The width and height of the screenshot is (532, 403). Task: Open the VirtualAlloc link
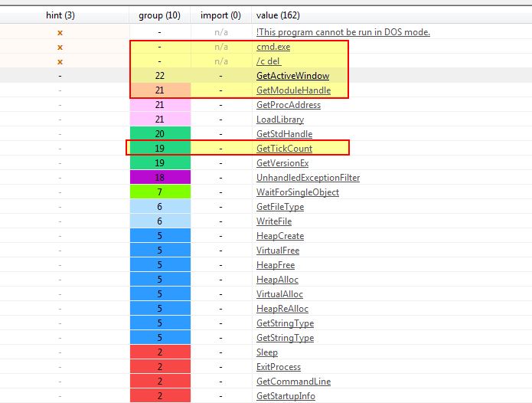tap(279, 294)
